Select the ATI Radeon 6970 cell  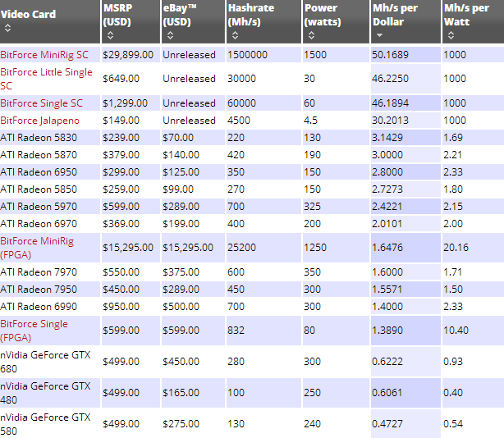pos(50,224)
